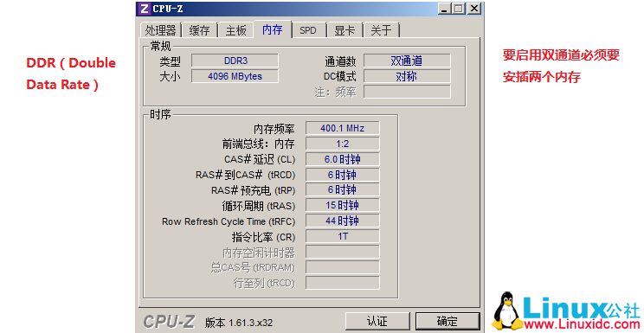644x333 pixels.
Task: Click the 6.0 时钟 CAS latency value
Action: (342, 159)
